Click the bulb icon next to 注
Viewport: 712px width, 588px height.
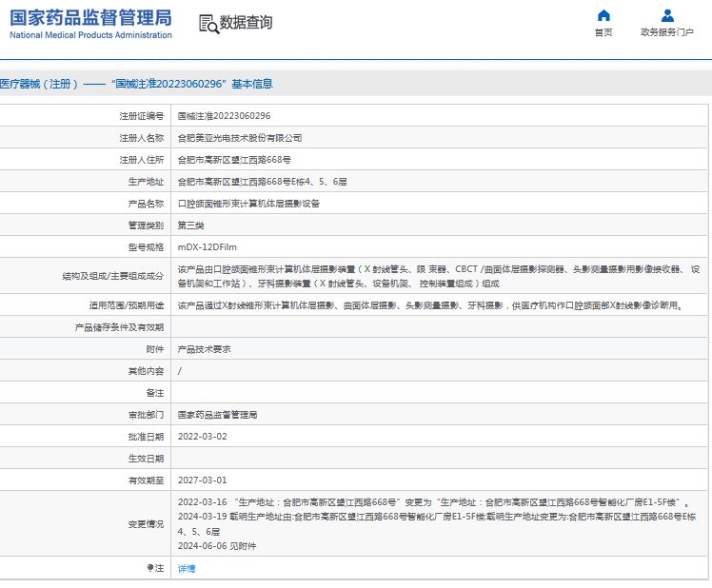pos(149,568)
